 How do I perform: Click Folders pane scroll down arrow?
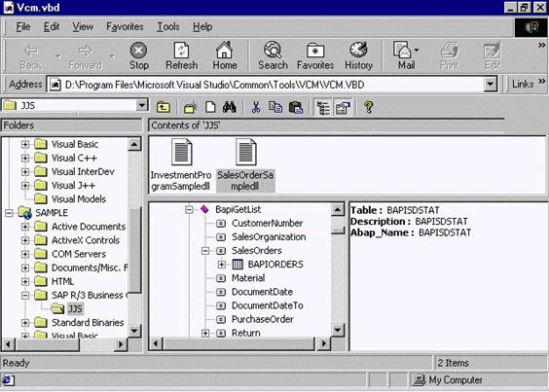tap(134, 331)
